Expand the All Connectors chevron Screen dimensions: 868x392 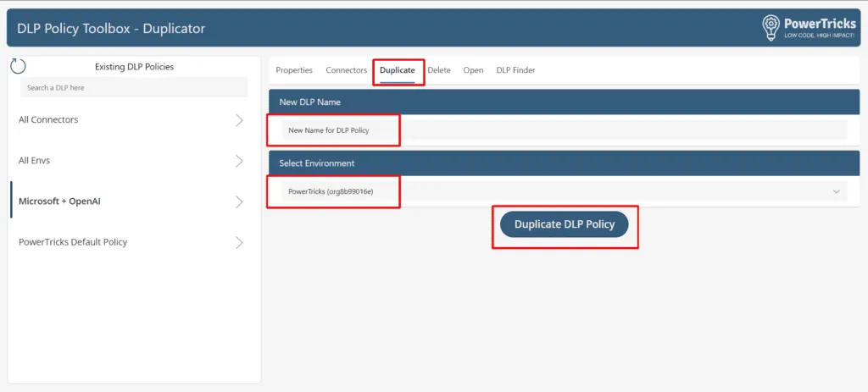(x=239, y=120)
